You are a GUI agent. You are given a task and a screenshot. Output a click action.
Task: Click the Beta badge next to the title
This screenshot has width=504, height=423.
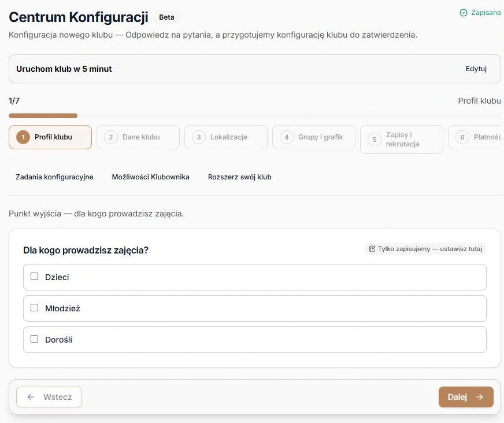coord(166,17)
